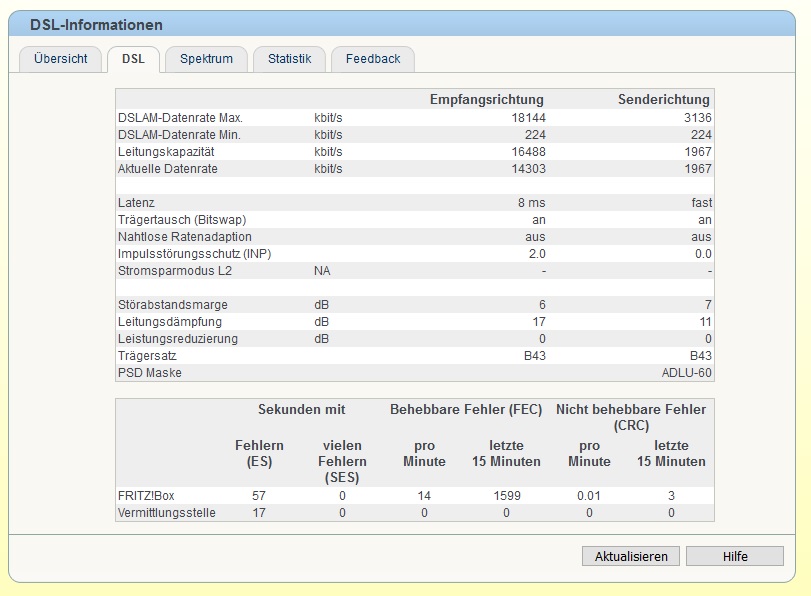Click the Behebbare Fehler (FEC) header

click(466, 410)
